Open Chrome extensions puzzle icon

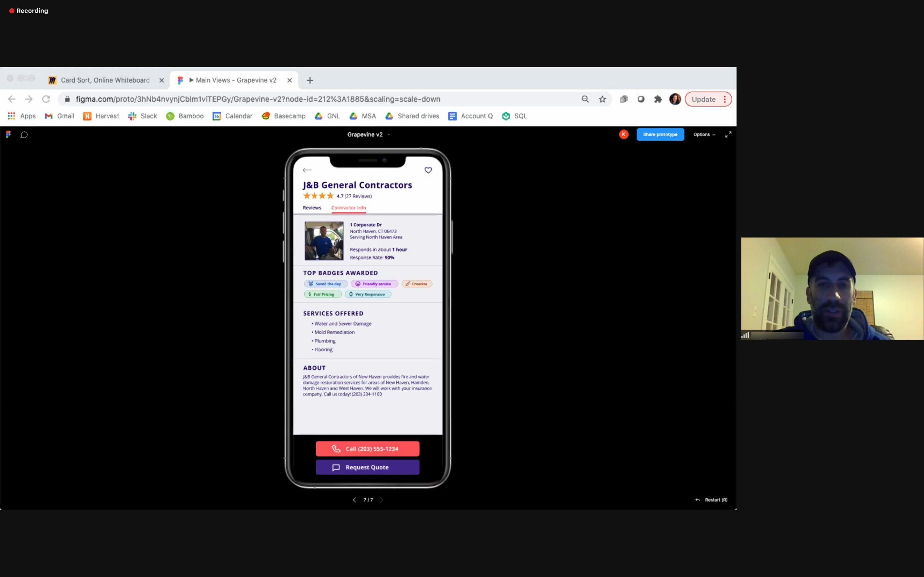point(658,99)
